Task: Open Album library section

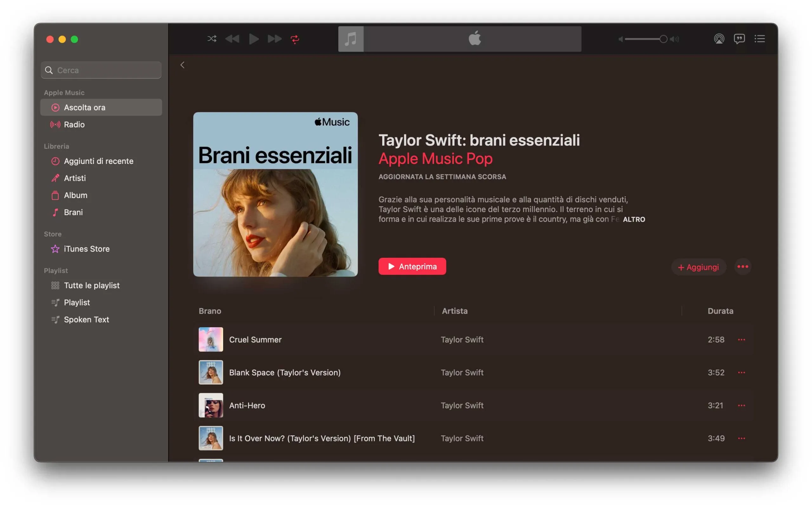Action: click(x=75, y=195)
